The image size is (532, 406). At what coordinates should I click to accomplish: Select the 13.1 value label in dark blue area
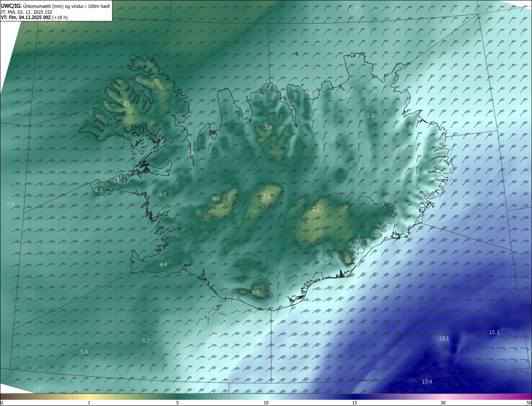point(444,338)
